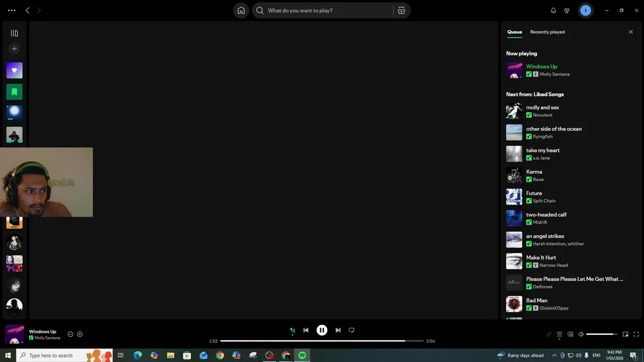Open the 'Rainy days ahead' weather widget

point(521,355)
